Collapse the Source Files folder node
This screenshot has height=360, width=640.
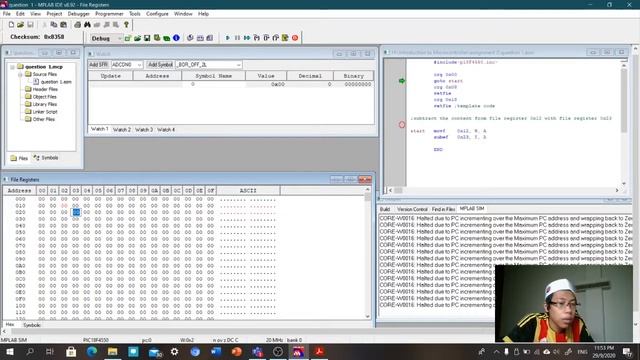20,75
